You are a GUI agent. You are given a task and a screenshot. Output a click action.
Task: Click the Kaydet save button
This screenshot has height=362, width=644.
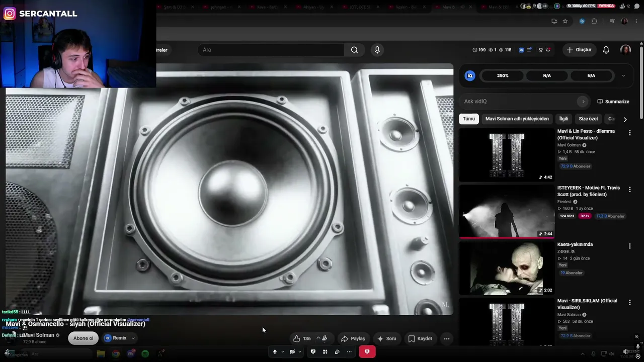coord(420,338)
